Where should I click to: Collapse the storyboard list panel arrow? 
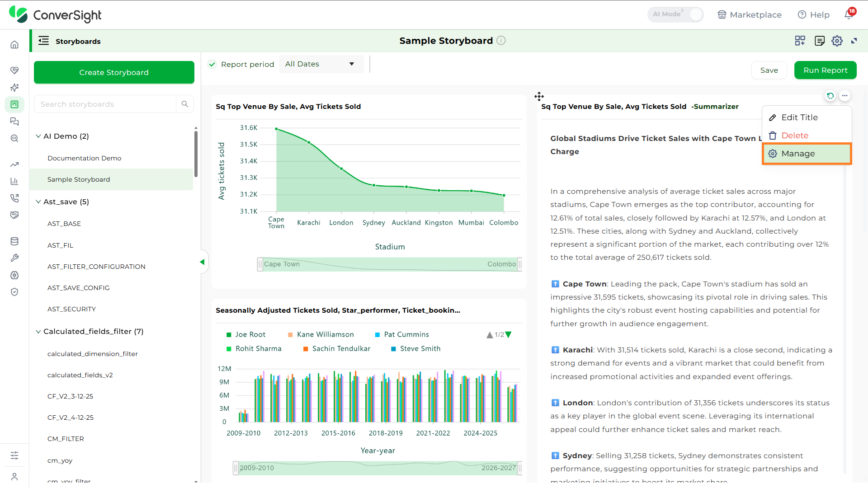tap(202, 262)
